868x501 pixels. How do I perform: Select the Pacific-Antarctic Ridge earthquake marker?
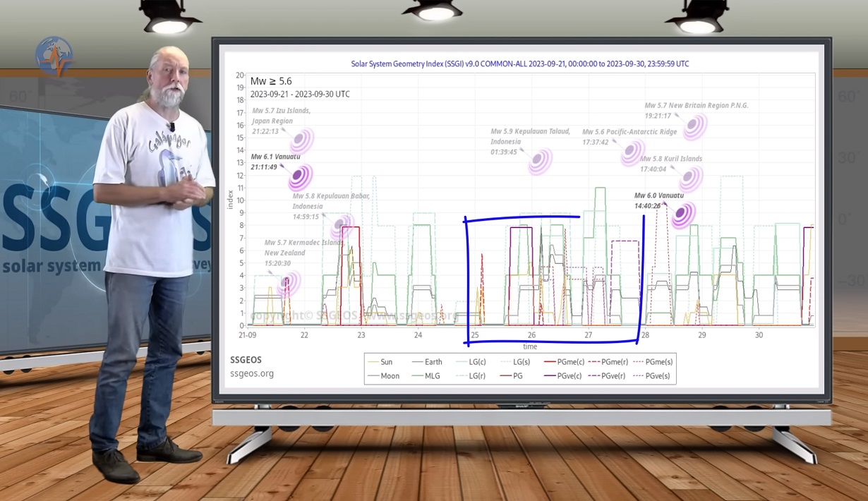tap(632, 153)
